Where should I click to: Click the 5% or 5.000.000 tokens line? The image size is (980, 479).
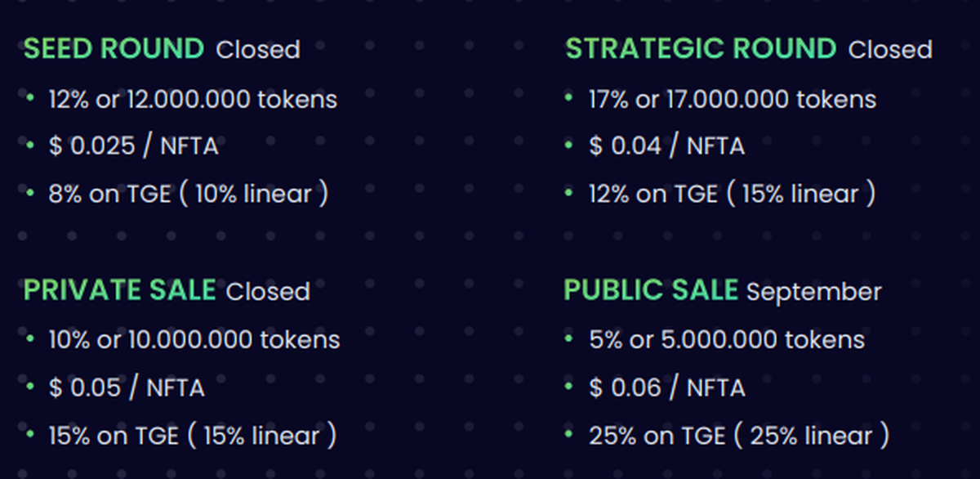click(727, 339)
